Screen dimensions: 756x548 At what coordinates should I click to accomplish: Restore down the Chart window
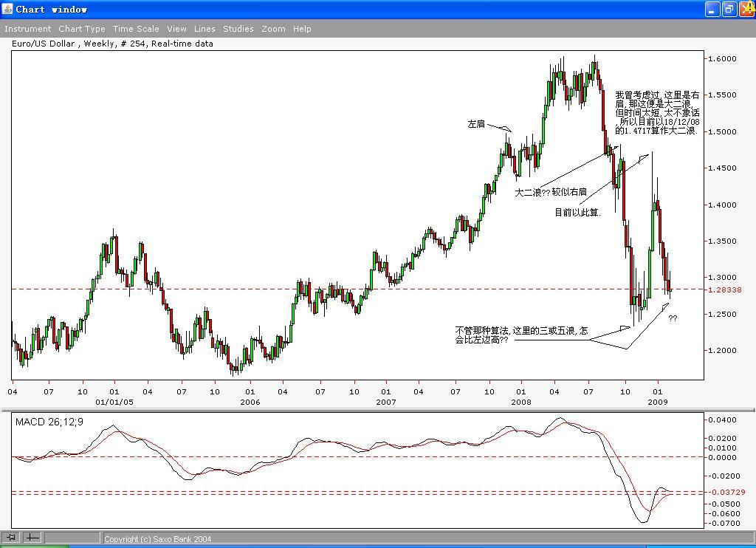point(729,9)
